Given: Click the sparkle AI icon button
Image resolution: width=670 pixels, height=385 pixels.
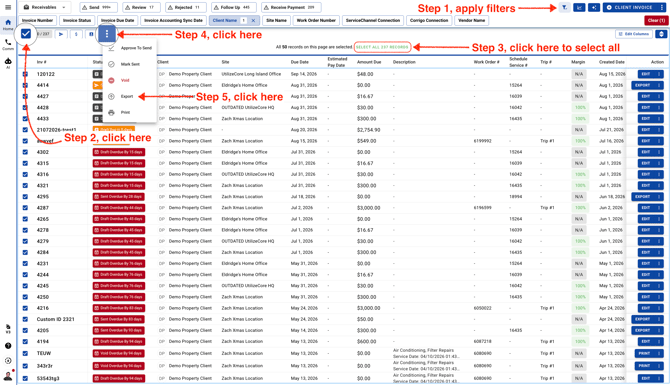Looking at the screenshot, I should 594,7.
